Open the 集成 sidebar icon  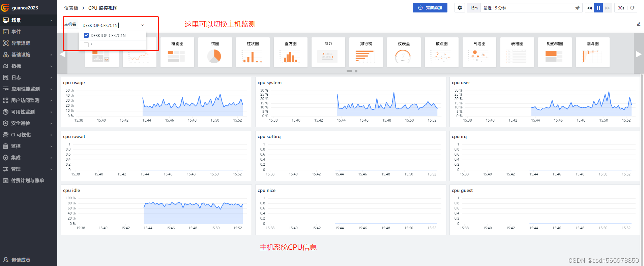pyautogui.click(x=6, y=158)
